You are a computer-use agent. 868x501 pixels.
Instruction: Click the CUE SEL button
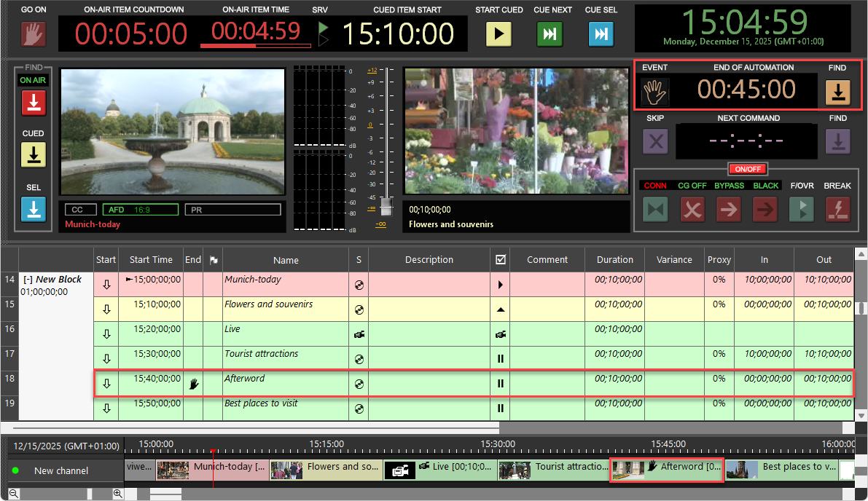coord(601,33)
